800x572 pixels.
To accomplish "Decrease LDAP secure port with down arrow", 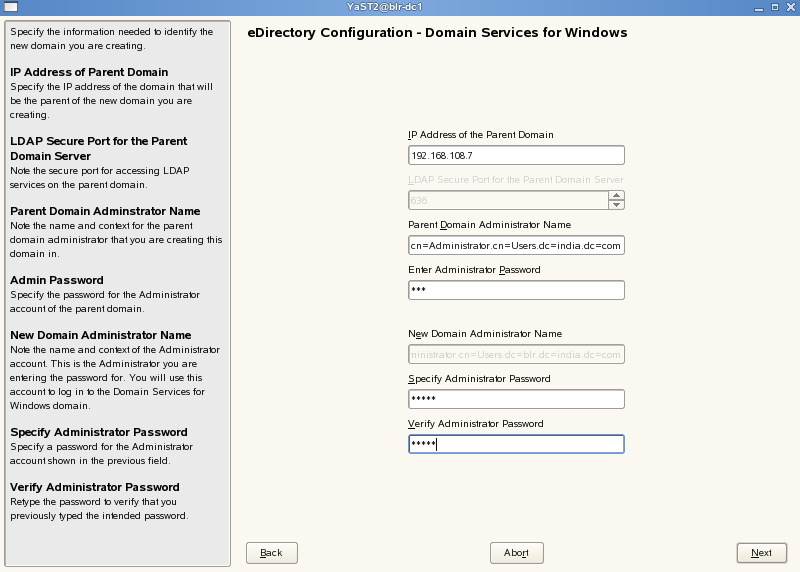I will (617, 205).
